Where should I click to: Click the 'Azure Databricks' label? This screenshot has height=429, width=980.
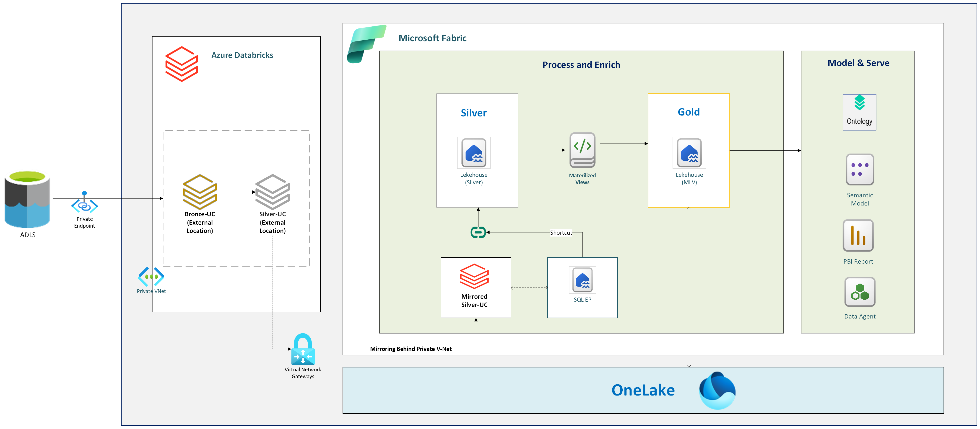pos(242,55)
